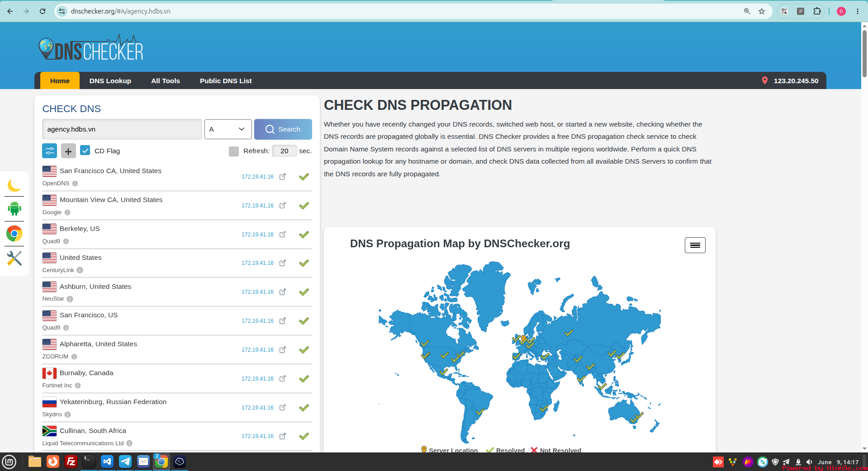Go to the Home tab
The height and width of the screenshot is (471, 868).
click(x=60, y=81)
